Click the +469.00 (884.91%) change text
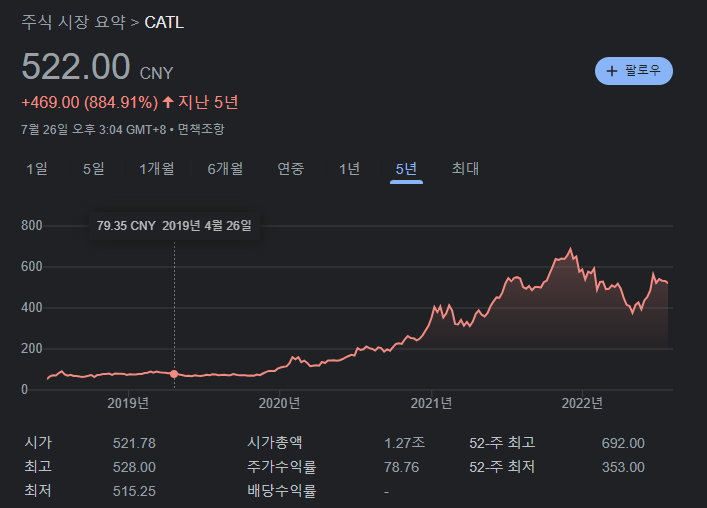The width and height of the screenshot is (707, 508). point(90,102)
